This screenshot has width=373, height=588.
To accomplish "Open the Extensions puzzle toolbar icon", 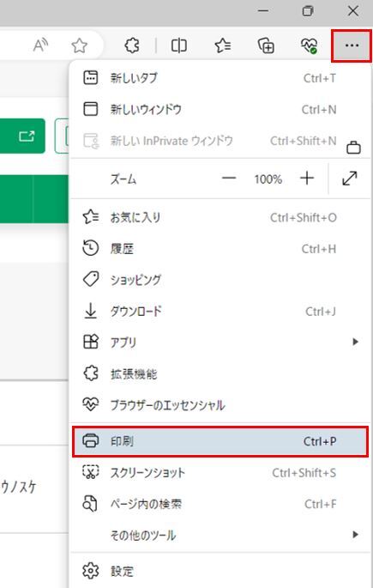I will (x=132, y=45).
